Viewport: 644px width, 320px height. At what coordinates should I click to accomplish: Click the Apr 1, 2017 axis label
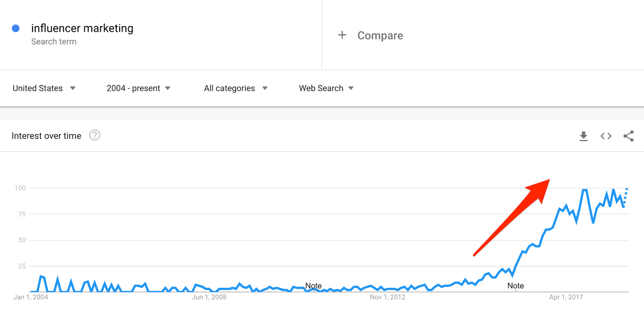(566, 297)
